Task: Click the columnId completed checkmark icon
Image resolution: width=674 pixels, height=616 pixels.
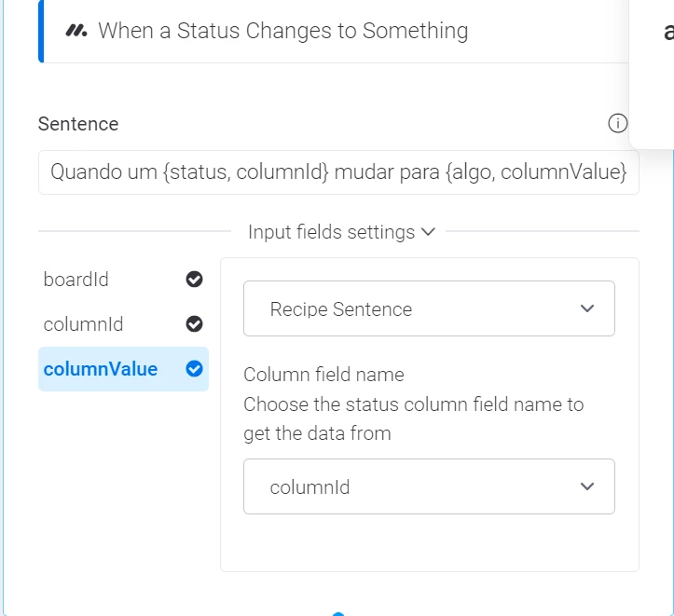Action: coord(194,324)
